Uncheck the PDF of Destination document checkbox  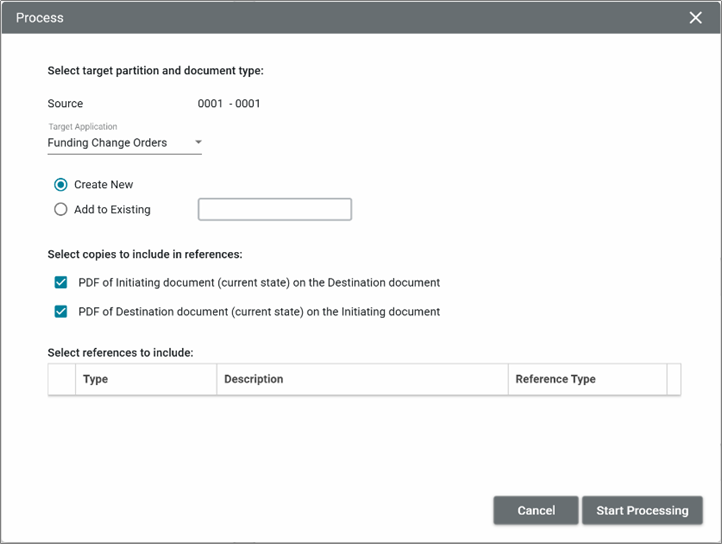pyautogui.click(x=61, y=312)
